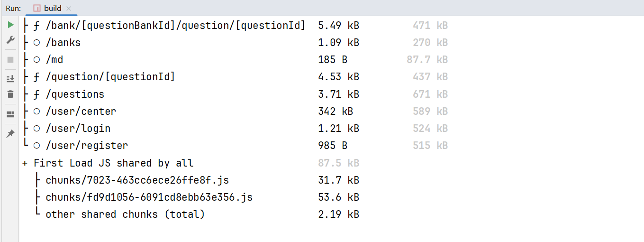Open run configuration via wrench icon

click(10, 40)
